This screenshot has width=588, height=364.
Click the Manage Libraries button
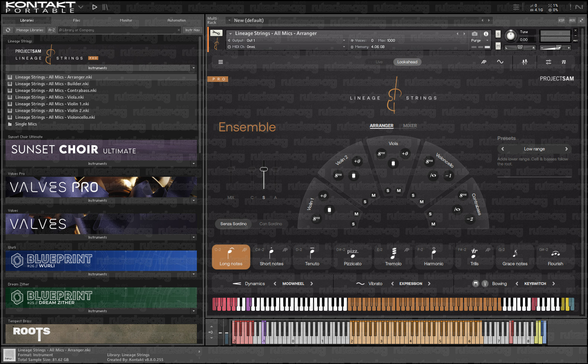click(x=30, y=30)
